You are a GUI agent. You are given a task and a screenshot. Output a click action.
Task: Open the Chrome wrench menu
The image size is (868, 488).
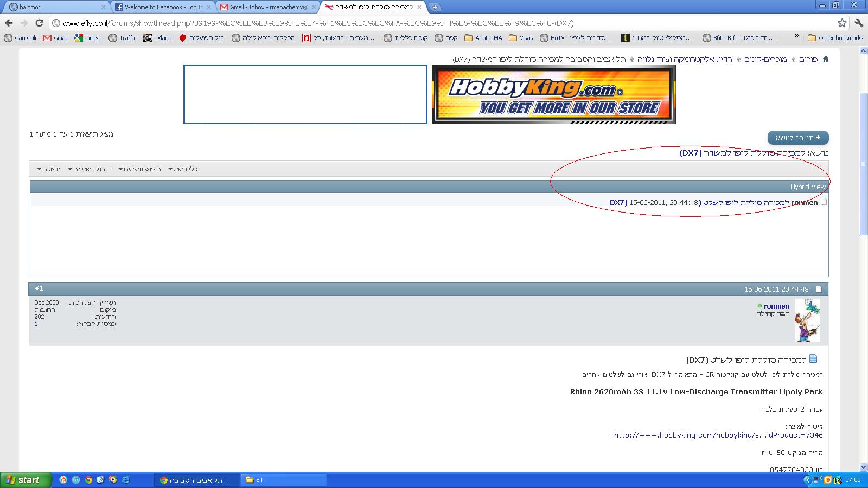pyautogui.click(x=859, y=23)
